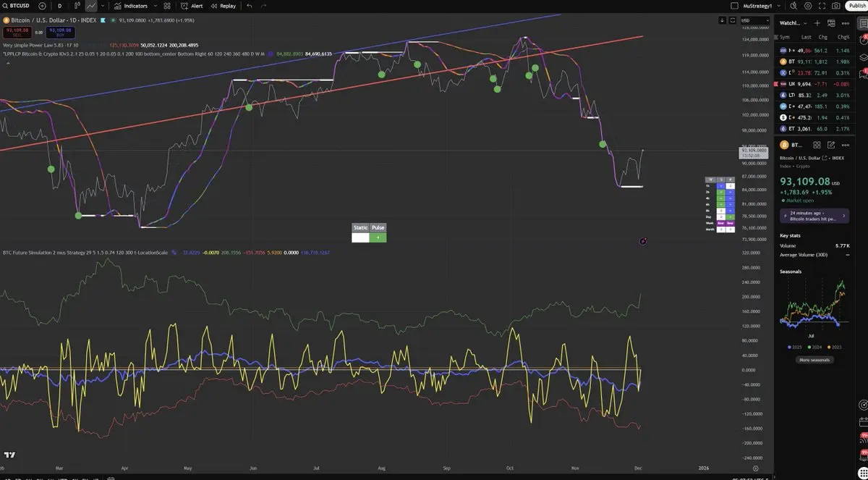868x480 pixels.
Task: Click the square pane icon beside USD
Action: coord(731,20)
